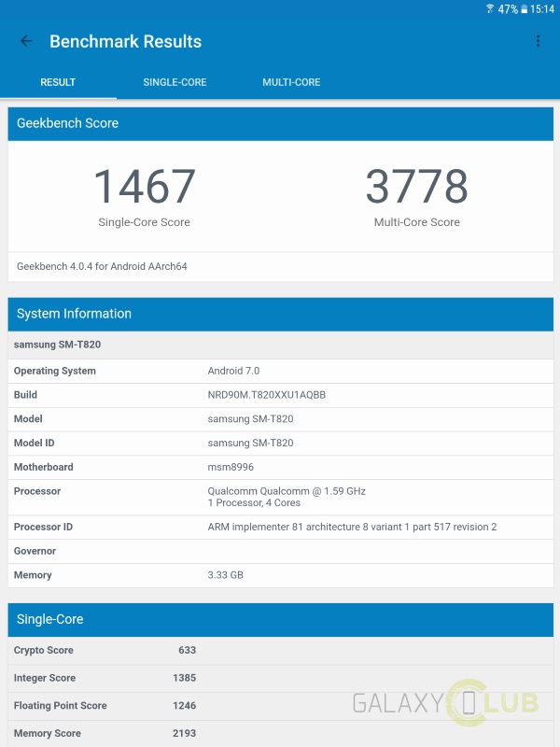Select the Model ID row value
This screenshot has height=747, width=560.
point(250,443)
